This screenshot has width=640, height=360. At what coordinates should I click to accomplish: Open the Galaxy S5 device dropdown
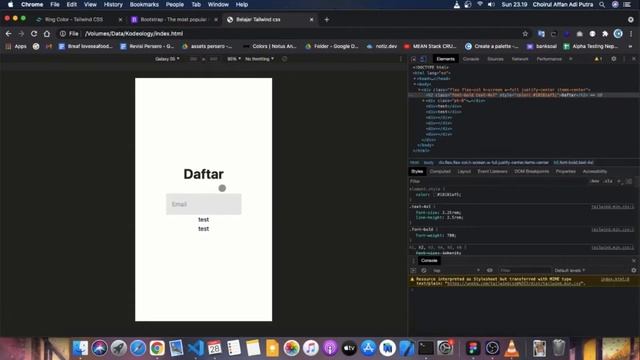(167, 59)
